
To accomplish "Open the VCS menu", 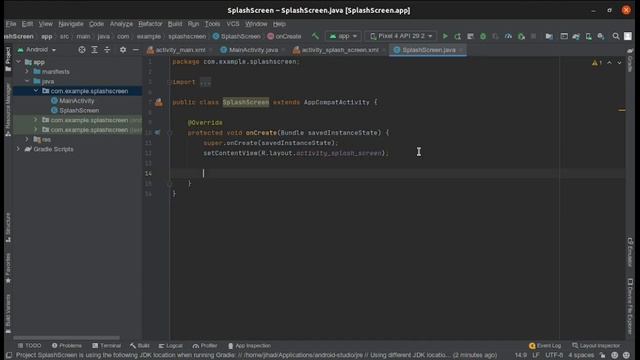I will (x=233, y=24).
